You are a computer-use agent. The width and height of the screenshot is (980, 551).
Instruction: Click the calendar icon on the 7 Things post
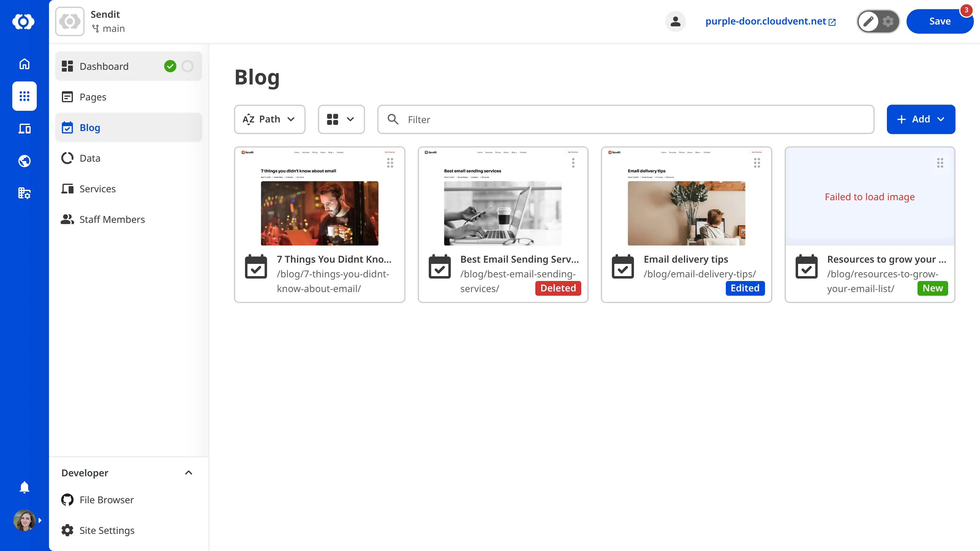pos(256,267)
